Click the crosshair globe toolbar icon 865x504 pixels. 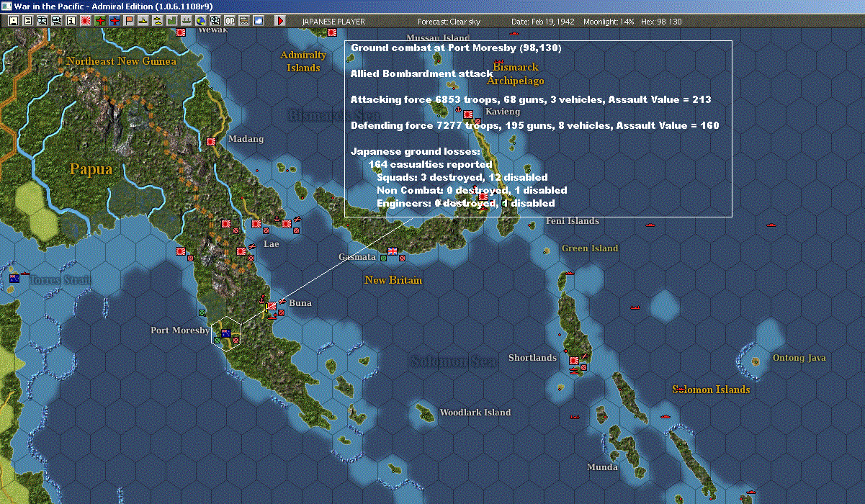(x=215, y=21)
